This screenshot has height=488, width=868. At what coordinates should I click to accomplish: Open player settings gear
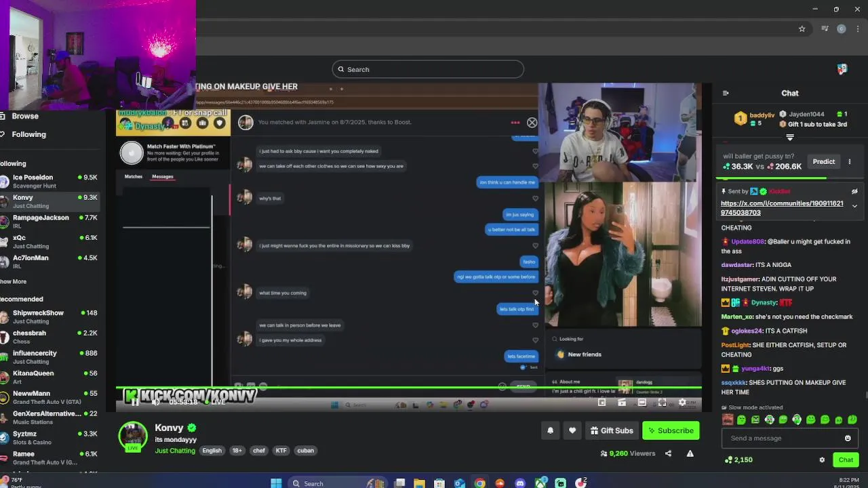click(x=682, y=403)
